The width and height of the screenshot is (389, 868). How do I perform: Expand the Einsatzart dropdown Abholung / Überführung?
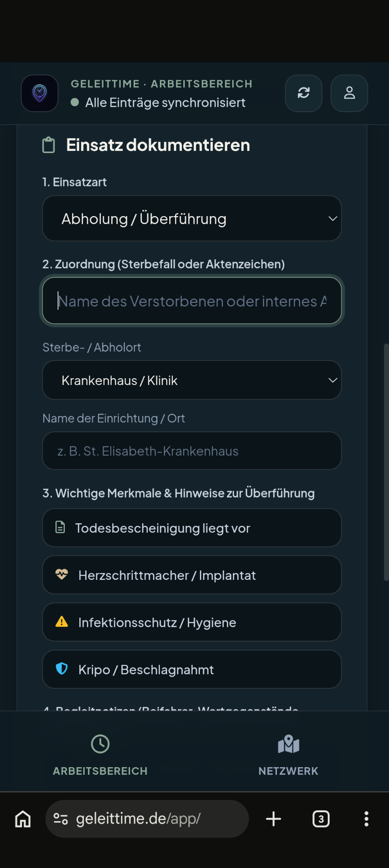click(192, 218)
